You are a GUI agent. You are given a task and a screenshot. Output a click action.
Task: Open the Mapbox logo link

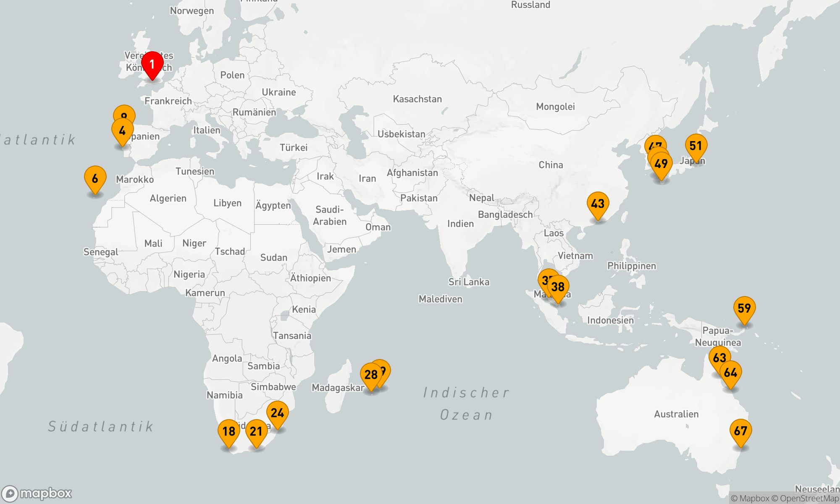click(37, 493)
